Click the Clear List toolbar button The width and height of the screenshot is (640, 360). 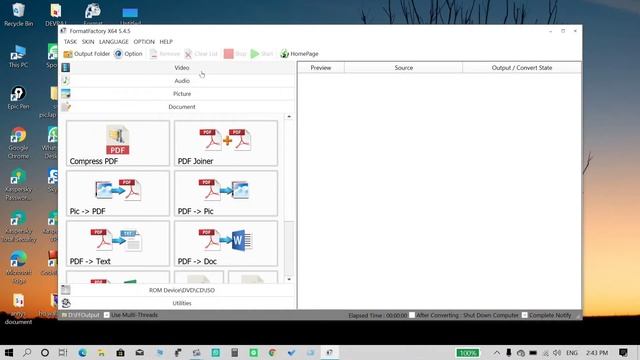pos(201,54)
